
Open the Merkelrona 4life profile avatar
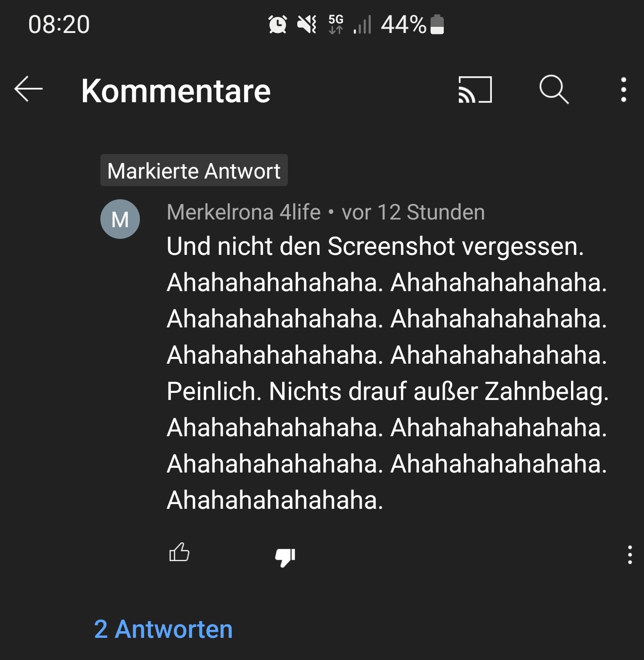(120, 219)
